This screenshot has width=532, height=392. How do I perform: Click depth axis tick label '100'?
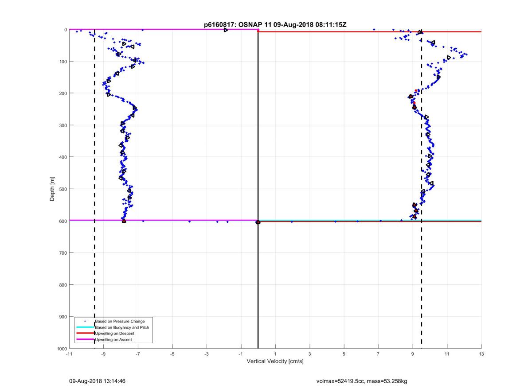63,62
